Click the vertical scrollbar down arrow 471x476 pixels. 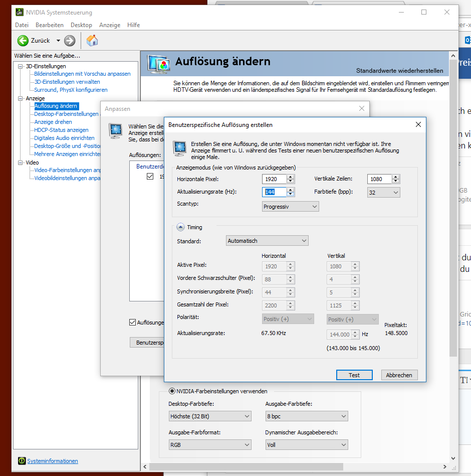coord(453,458)
